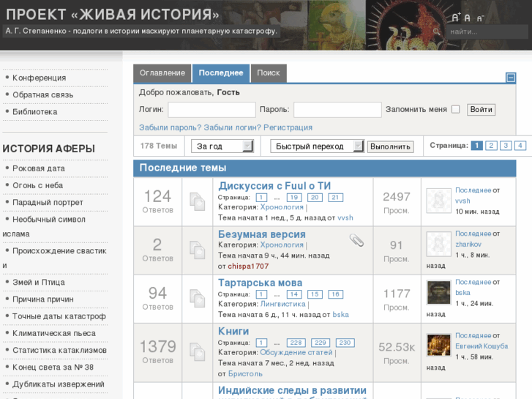Switch to the Оглавление tab
The image size is (532, 399).
pyautogui.click(x=162, y=73)
